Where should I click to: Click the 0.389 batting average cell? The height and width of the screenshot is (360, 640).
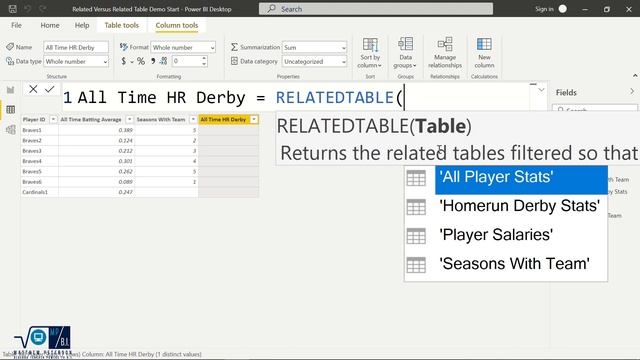pos(97,130)
